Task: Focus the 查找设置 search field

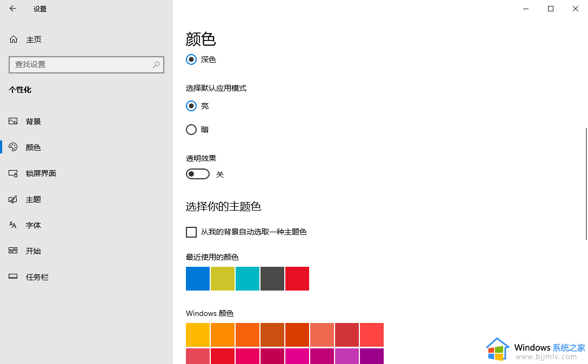Action: (x=86, y=64)
